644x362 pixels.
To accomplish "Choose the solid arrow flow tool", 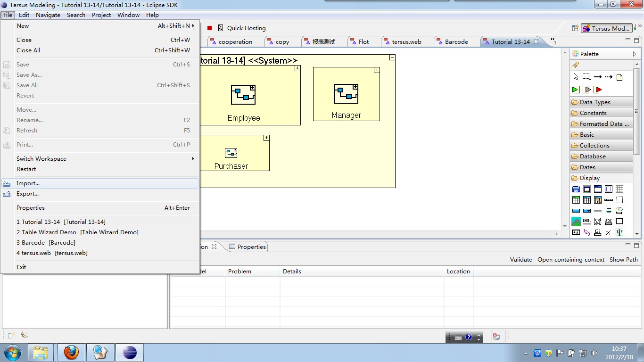I will [x=597, y=77].
